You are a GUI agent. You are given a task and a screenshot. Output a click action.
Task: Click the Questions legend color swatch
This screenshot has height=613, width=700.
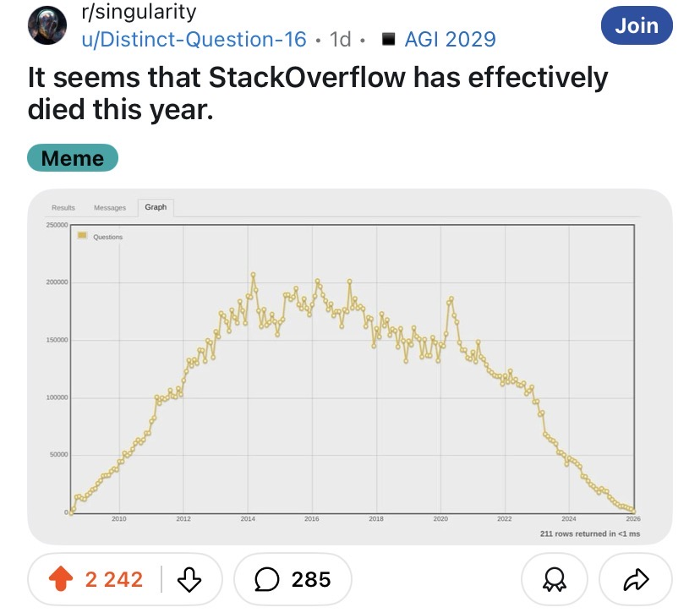(x=82, y=235)
